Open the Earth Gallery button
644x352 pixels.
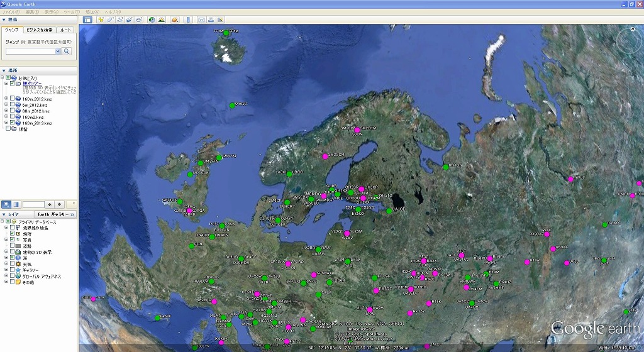pos(56,214)
